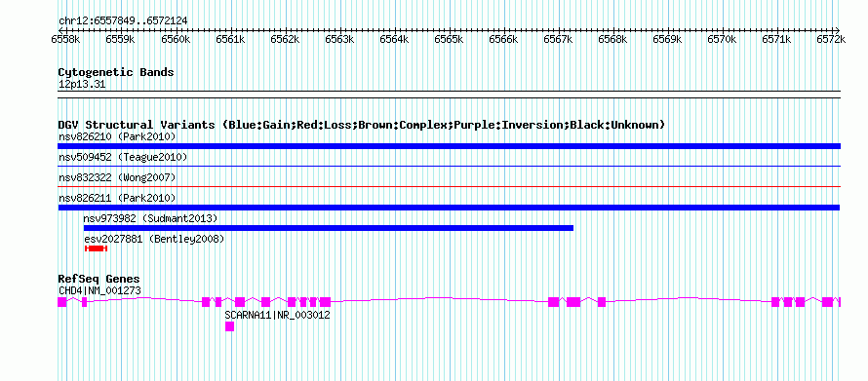Open the RefSeq Genes track title

click(x=99, y=279)
